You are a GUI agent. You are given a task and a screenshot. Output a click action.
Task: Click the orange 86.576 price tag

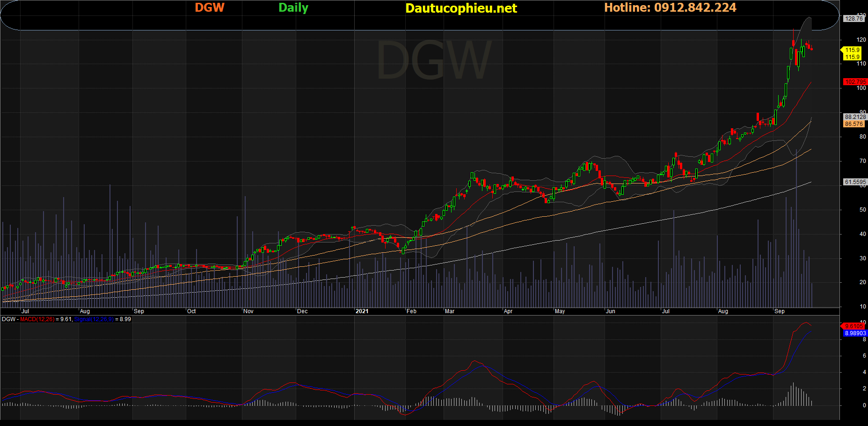854,124
